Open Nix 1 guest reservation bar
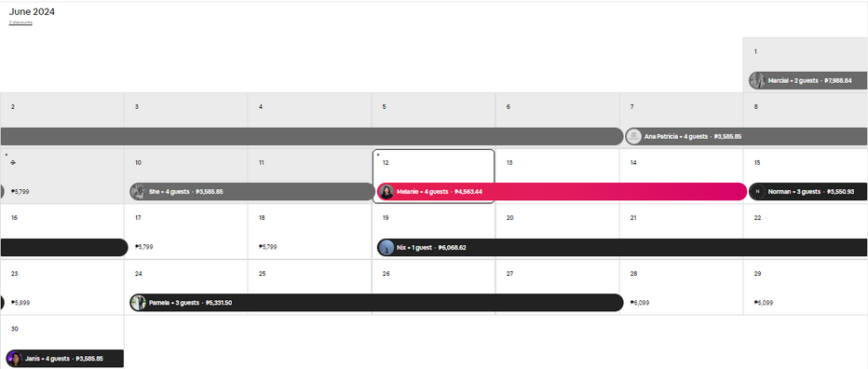868x369 pixels. (622, 248)
